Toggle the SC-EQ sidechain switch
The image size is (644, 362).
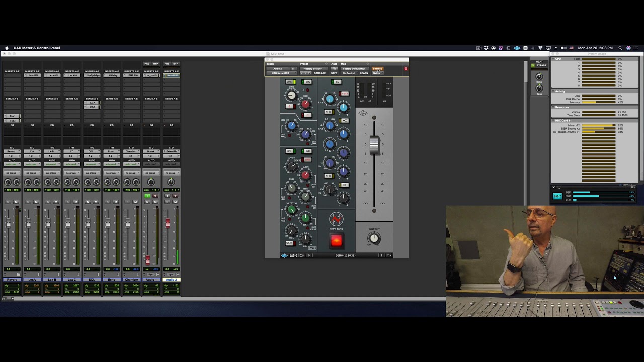click(x=290, y=243)
